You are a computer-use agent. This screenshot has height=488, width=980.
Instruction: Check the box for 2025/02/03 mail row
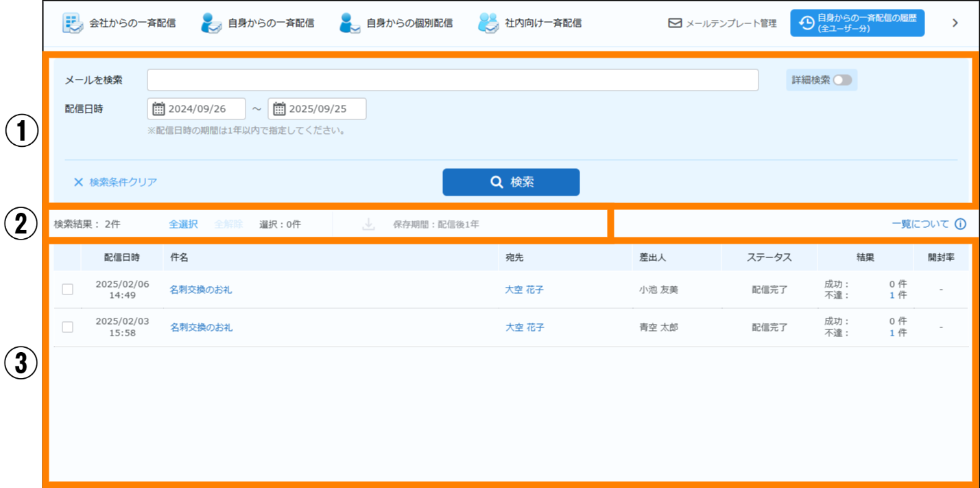tap(67, 327)
